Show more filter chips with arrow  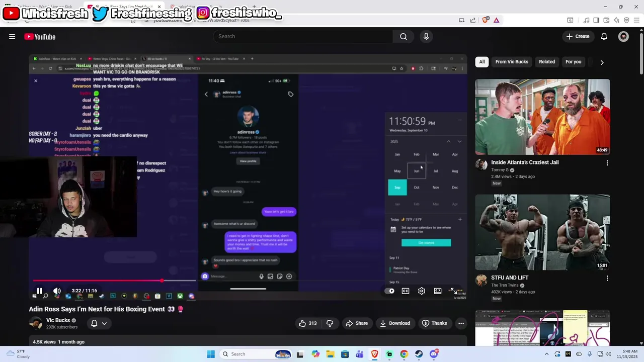pos(602,62)
